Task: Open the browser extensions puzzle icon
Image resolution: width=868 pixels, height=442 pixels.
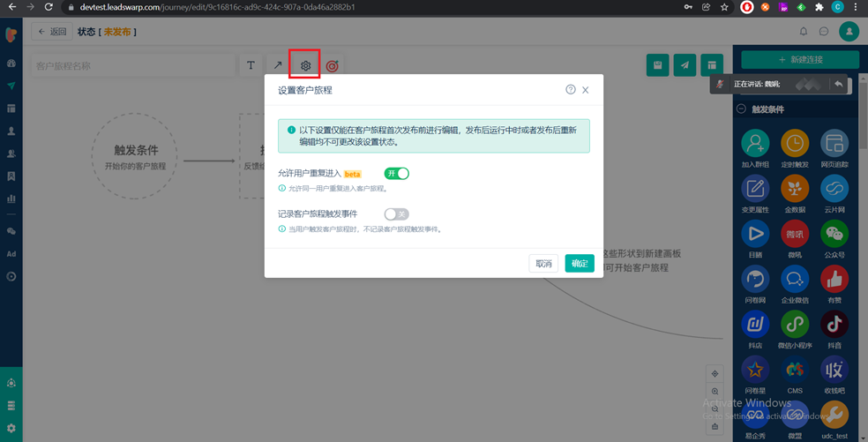Action: pyautogui.click(x=819, y=7)
